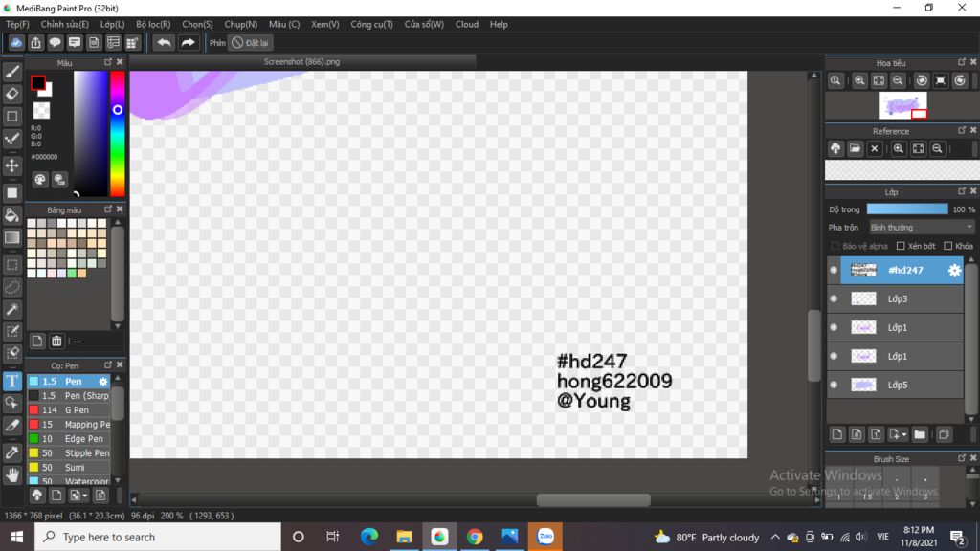Viewport: 980px width, 551px height.
Task: Select the Text tool
Action: (11, 381)
